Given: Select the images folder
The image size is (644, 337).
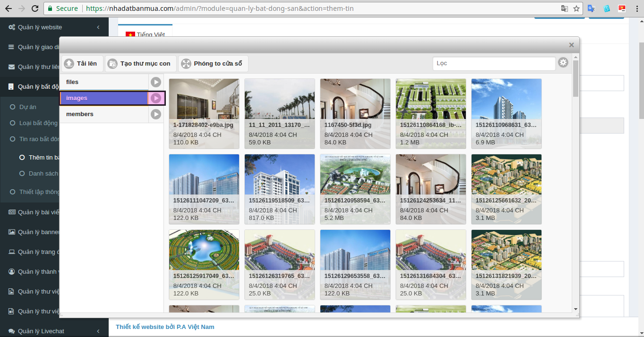Looking at the screenshot, I should click(104, 98).
